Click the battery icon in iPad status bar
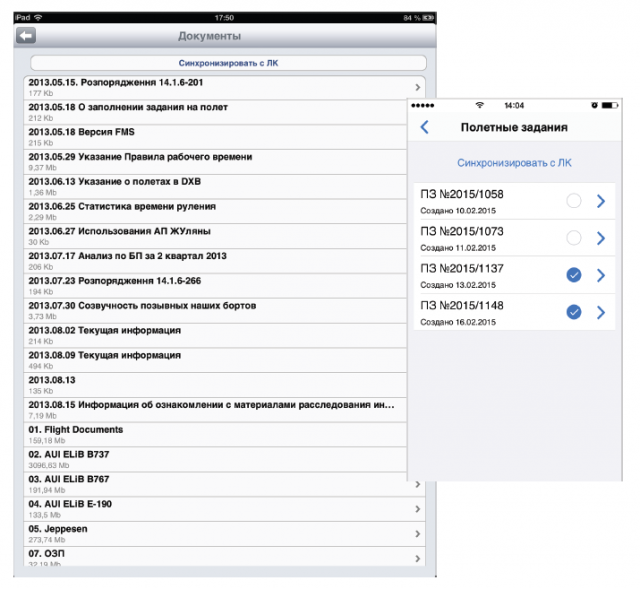Screen dimensions: 640x589 coord(428,18)
